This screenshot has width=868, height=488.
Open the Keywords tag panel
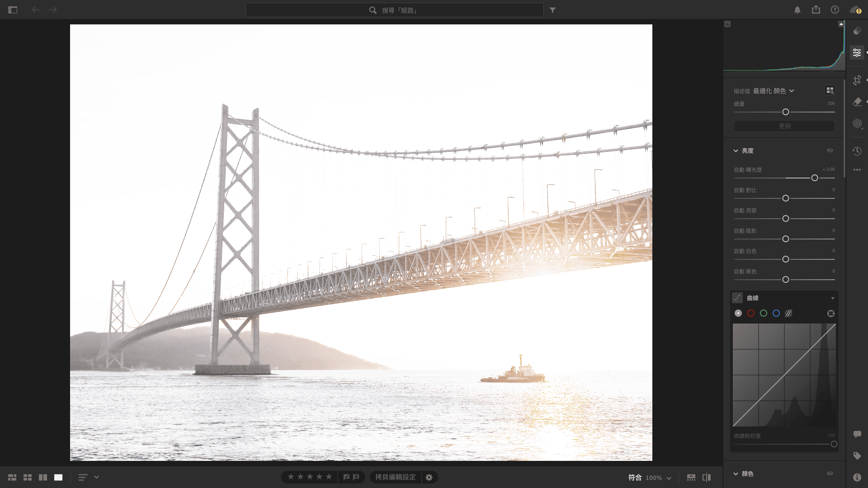click(857, 456)
